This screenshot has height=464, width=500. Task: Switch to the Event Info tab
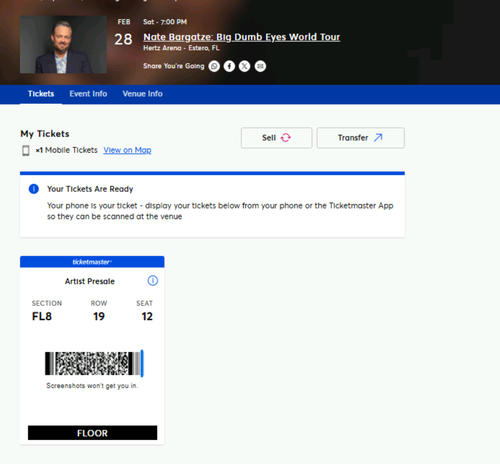coord(88,94)
